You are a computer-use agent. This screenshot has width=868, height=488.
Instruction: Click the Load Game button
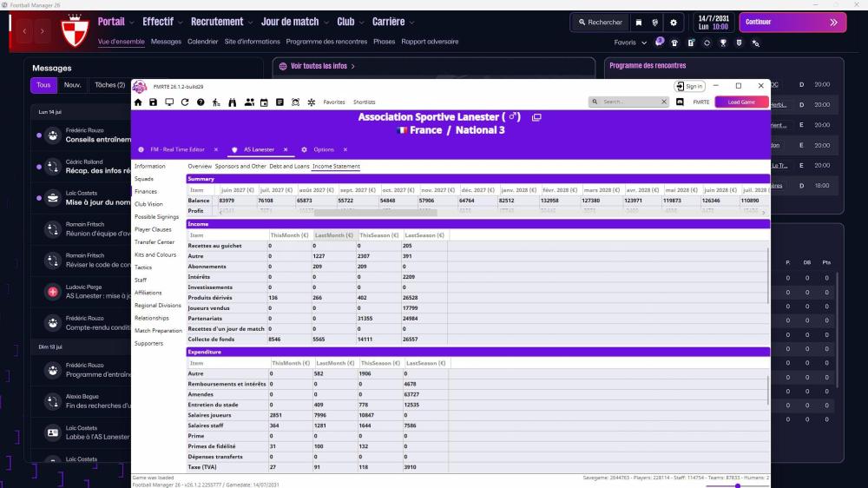point(741,102)
